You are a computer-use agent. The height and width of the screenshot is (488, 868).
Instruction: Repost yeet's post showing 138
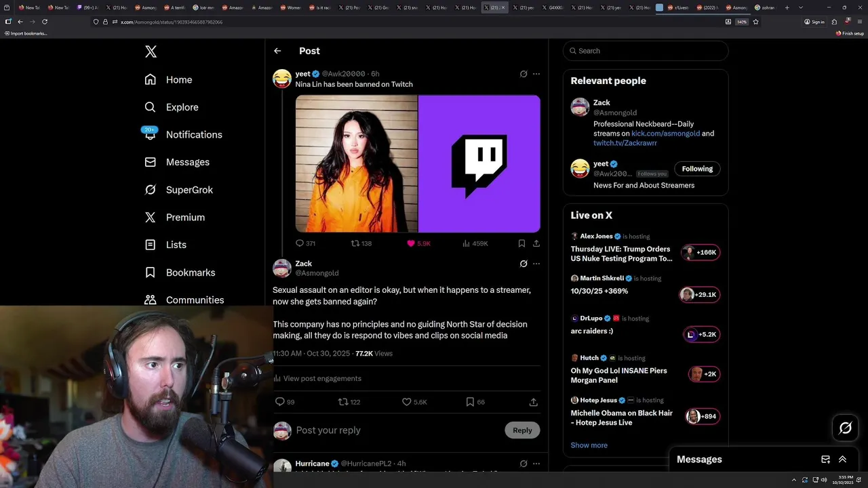coord(361,243)
